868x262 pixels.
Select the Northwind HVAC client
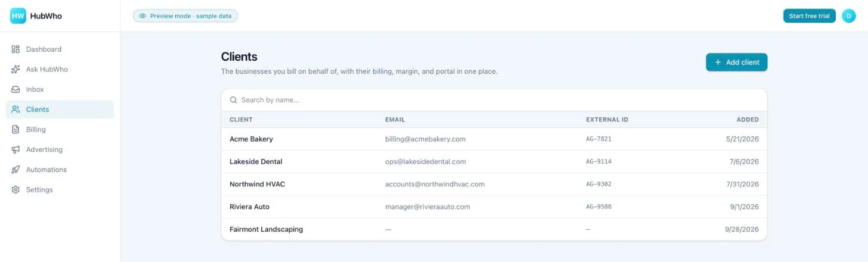pyautogui.click(x=494, y=184)
